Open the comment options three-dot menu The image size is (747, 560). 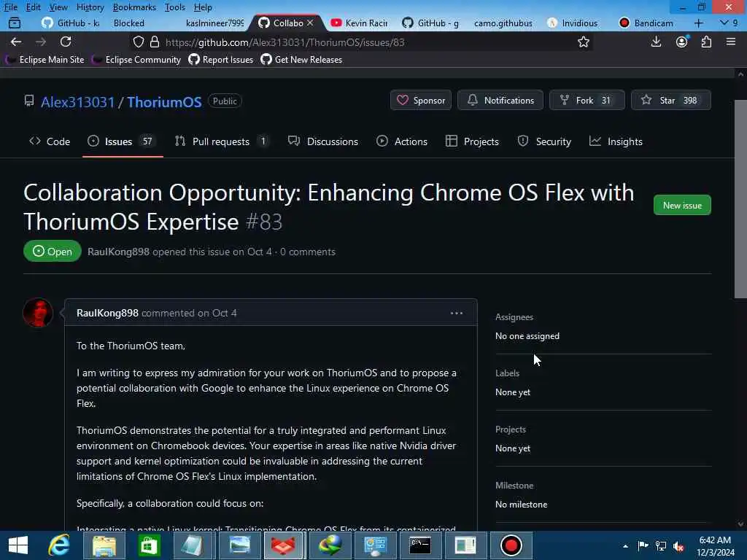coord(457,313)
